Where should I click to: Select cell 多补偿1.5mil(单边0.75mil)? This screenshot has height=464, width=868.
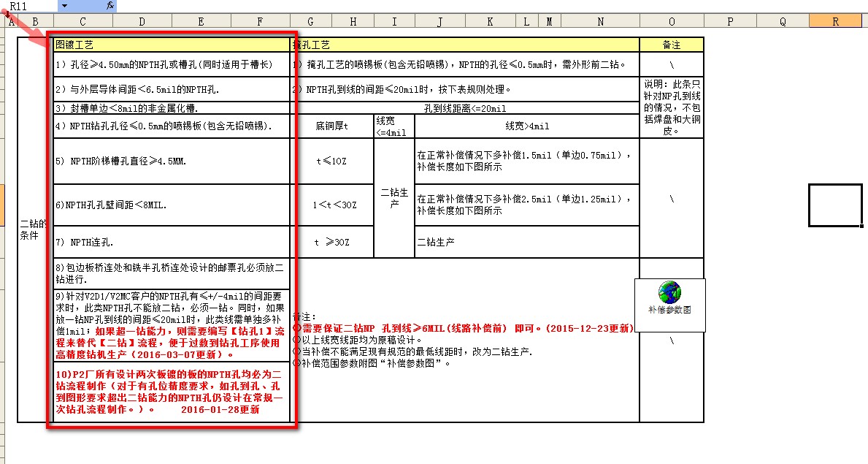click(527, 161)
